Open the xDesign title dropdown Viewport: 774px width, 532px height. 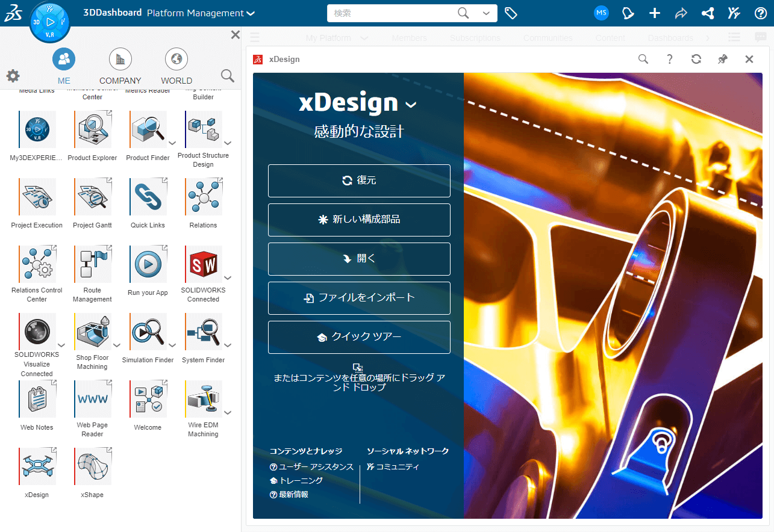pos(411,104)
